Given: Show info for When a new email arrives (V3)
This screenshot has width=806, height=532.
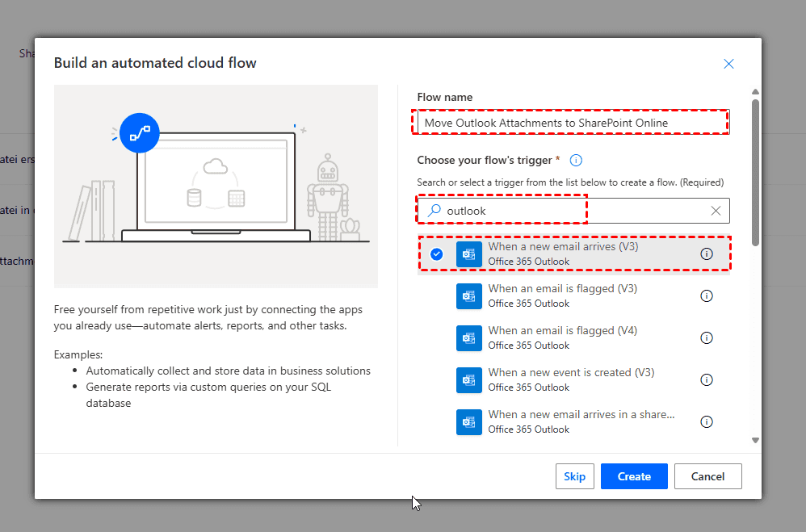Looking at the screenshot, I should 707,254.
